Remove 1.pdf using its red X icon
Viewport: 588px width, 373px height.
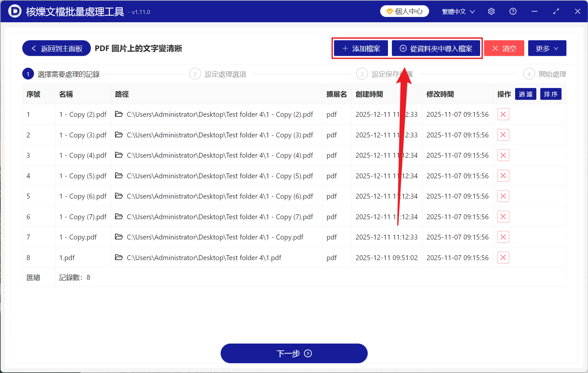tap(503, 258)
